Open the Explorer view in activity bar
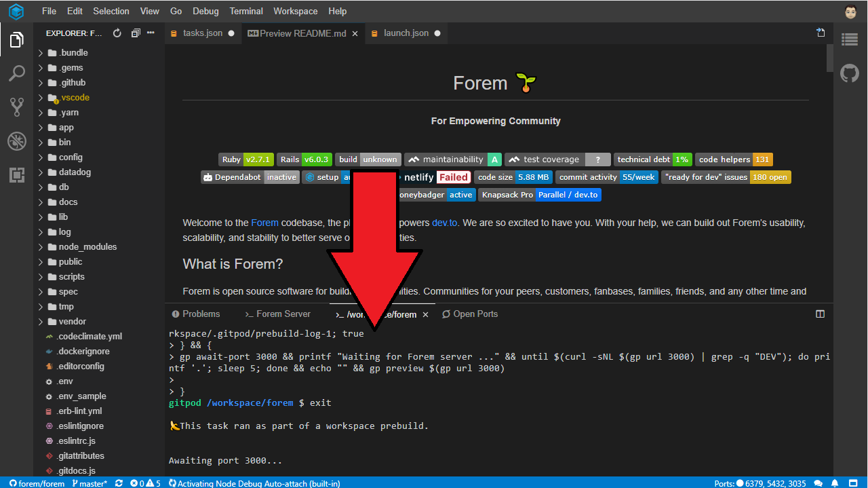868x488 pixels. 17,40
